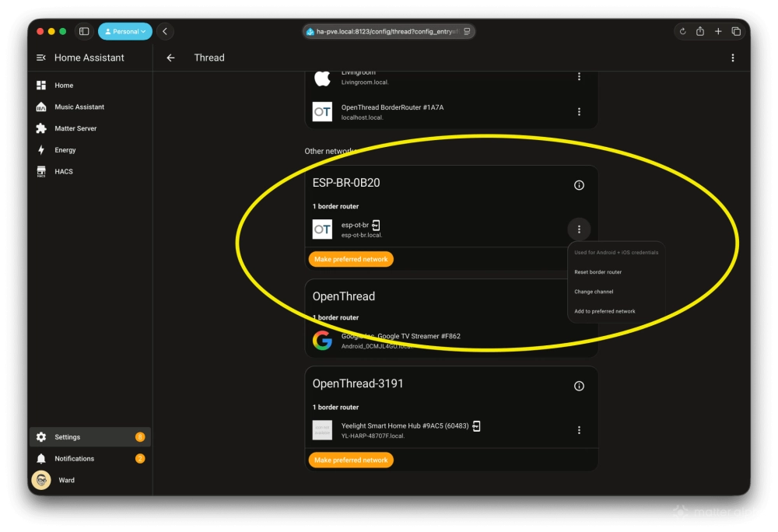
Task: Share the page from browser toolbar
Action: [699, 31]
